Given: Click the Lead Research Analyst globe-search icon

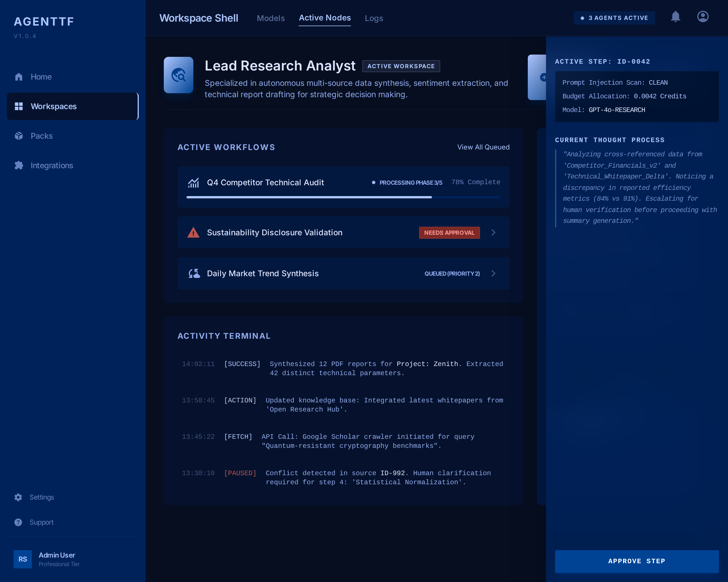Looking at the screenshot, I should click(178, 75).
